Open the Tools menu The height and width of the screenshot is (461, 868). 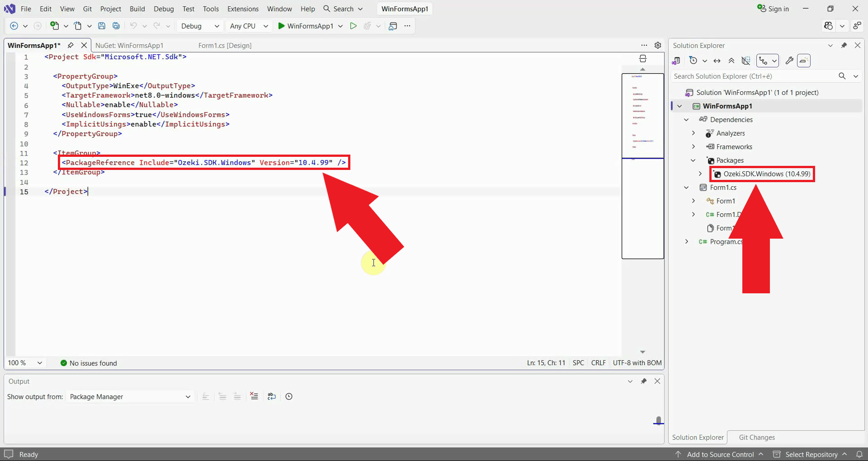point(211,9)
